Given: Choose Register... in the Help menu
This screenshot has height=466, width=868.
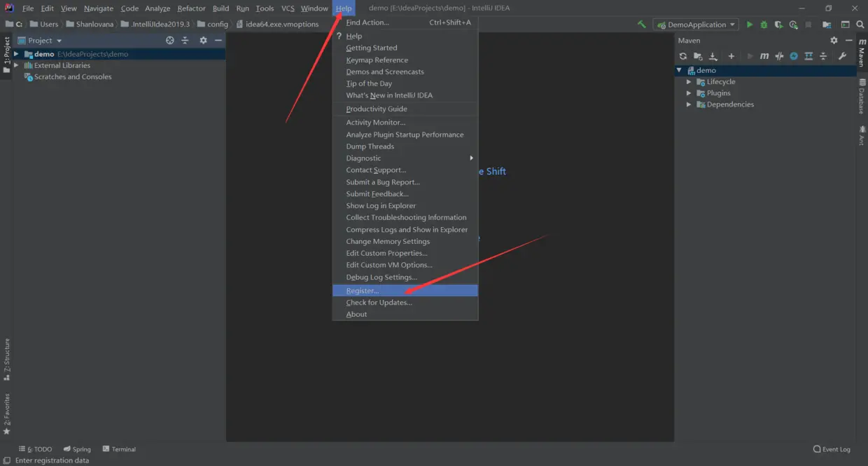Looking at the screenshot, I should coord(405,290).
